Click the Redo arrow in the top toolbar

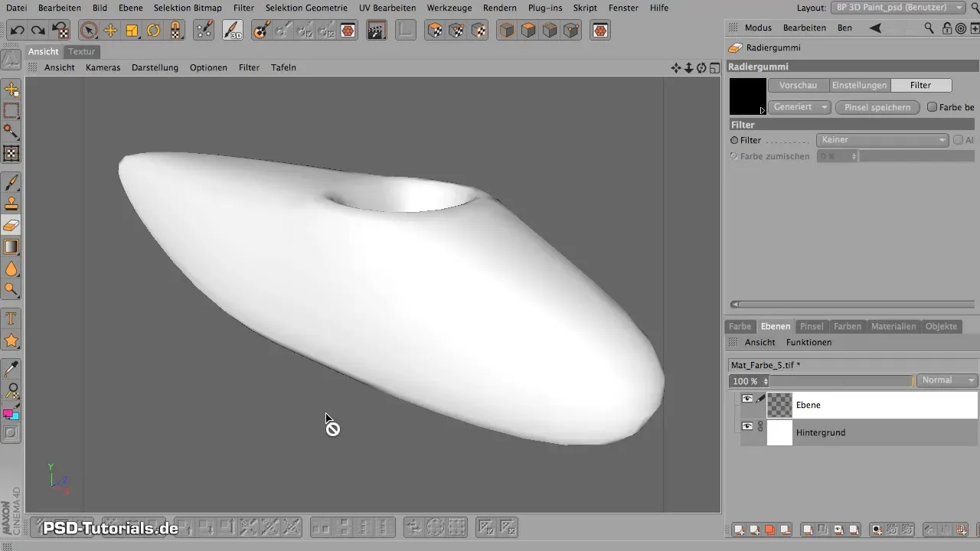point(38,31)
